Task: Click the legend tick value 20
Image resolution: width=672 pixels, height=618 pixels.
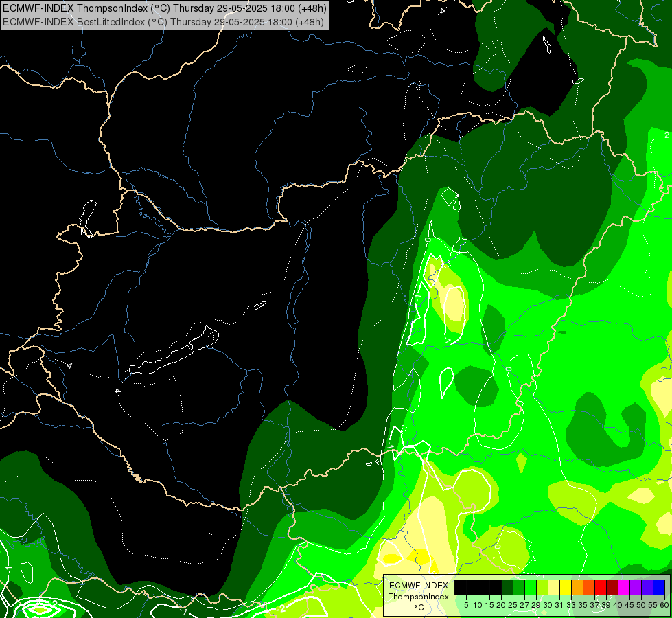Action: click(x=502, y=605)
